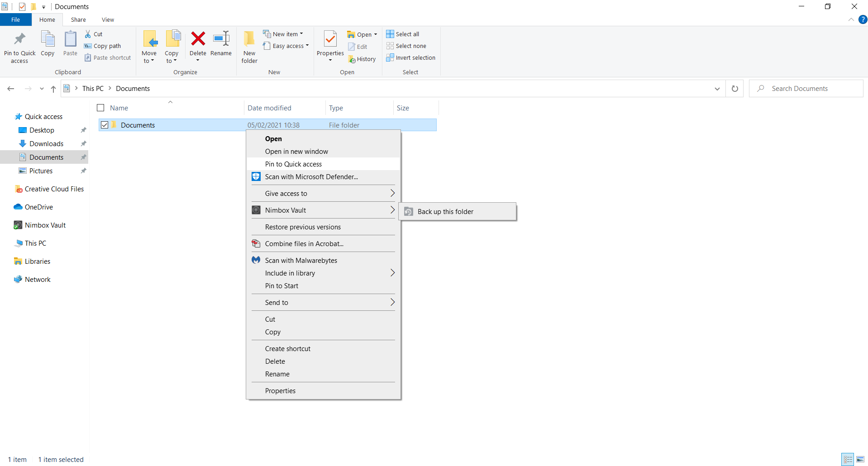Click the History ribbon icon

coord(352,59)
